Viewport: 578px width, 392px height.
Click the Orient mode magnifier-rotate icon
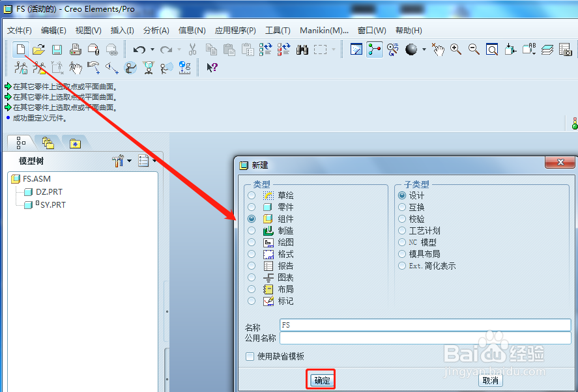[x=393, y=49]
